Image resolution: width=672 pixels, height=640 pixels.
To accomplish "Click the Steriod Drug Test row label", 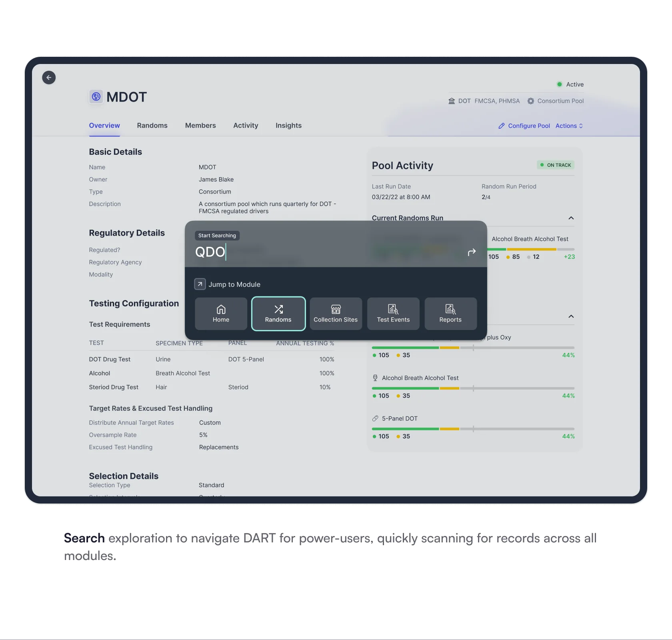I will 114,387.
